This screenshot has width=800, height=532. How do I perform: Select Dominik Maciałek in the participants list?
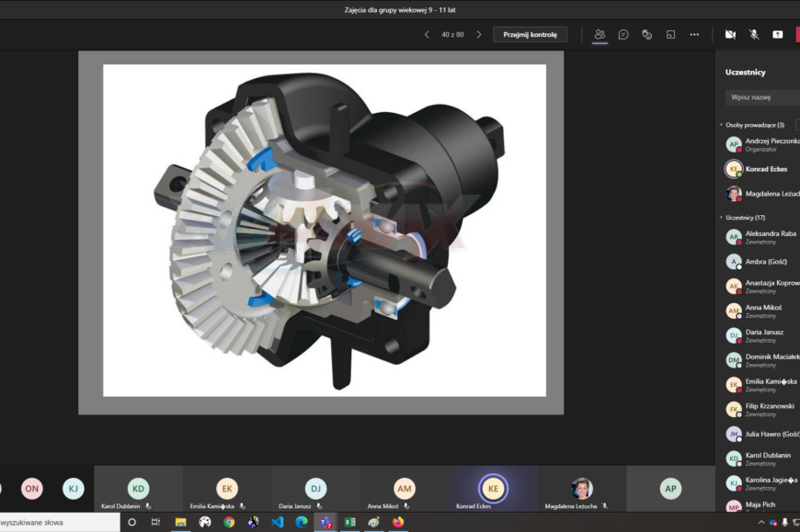762,360
